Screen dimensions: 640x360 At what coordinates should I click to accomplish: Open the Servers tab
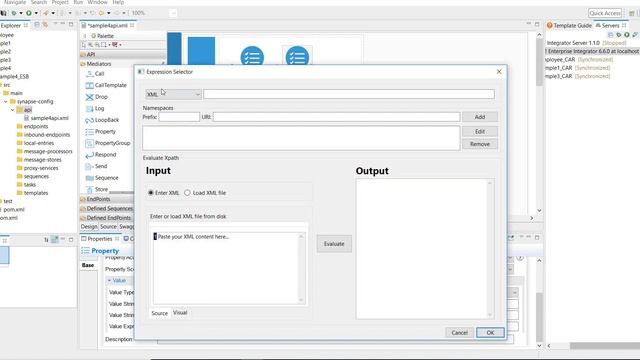click(610, 25)
